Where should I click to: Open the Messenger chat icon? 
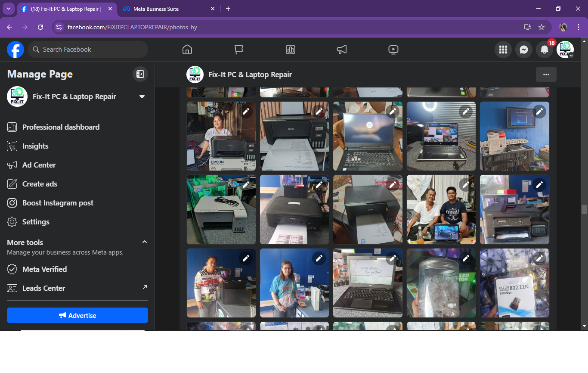click(524, 50)
